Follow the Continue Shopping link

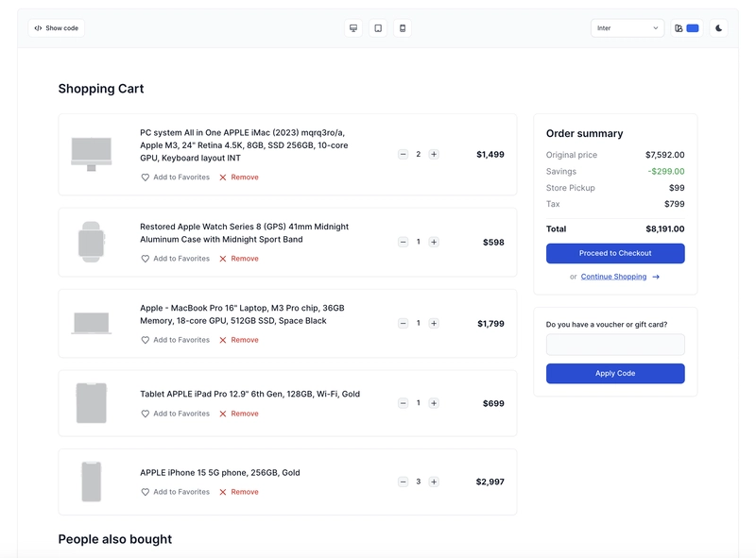pos(613,277)
